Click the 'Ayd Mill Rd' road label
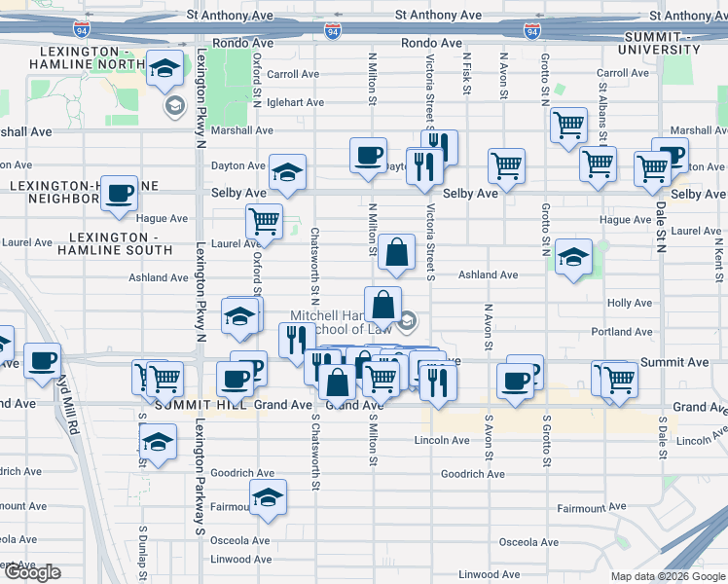The height and width of the screenshot is (584, 728). [70, 404]
